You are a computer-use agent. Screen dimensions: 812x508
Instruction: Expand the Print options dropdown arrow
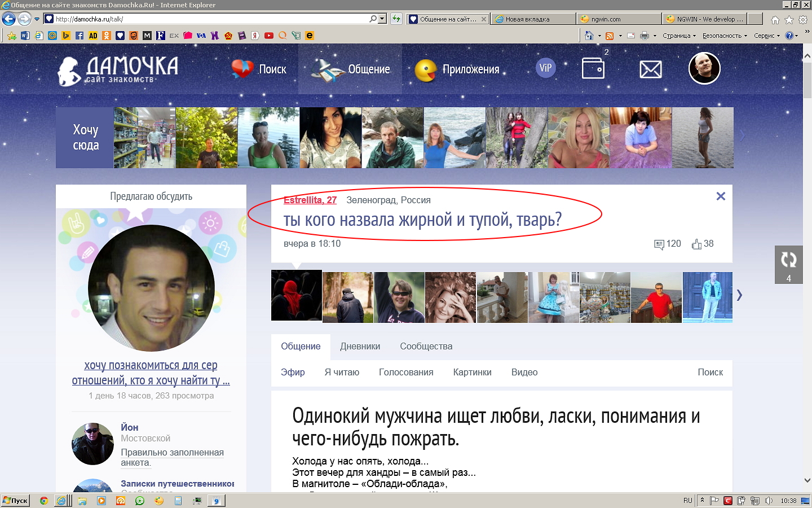click(655, 36)
